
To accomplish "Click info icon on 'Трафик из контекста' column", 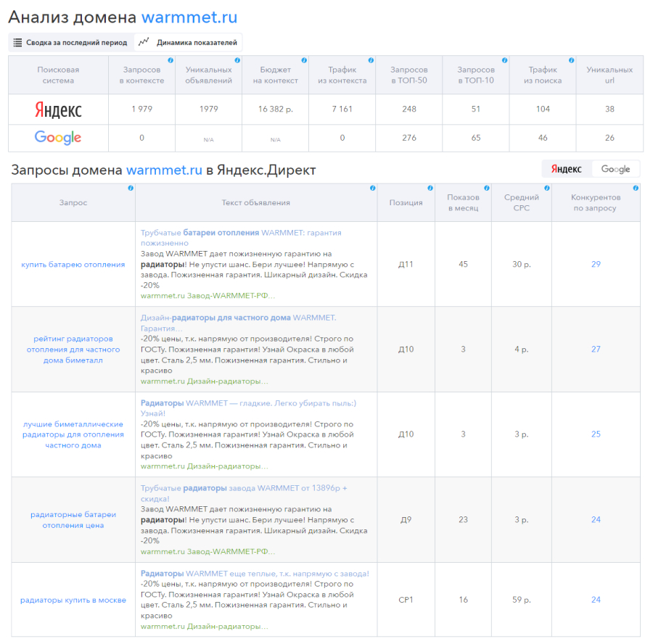I will [371, 61].
